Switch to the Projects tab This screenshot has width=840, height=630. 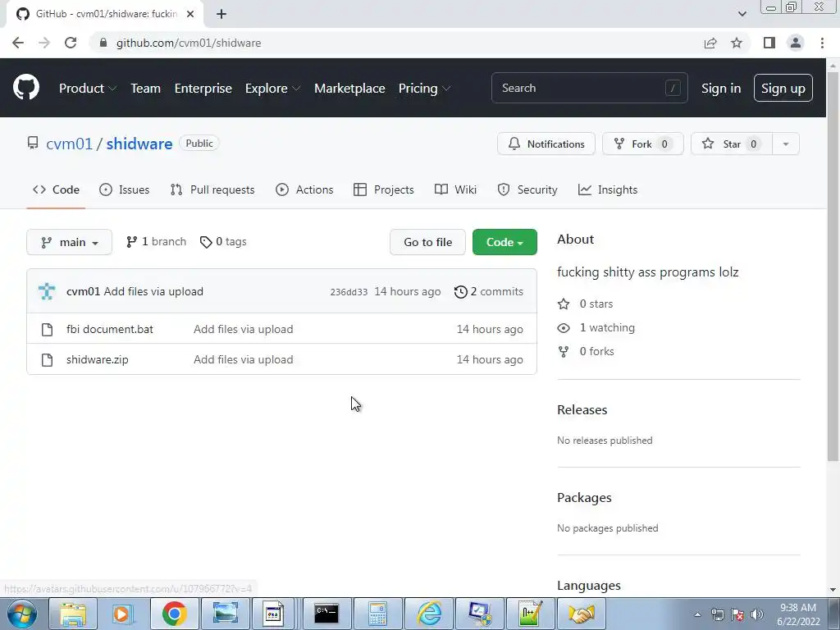tap(384, 189)
